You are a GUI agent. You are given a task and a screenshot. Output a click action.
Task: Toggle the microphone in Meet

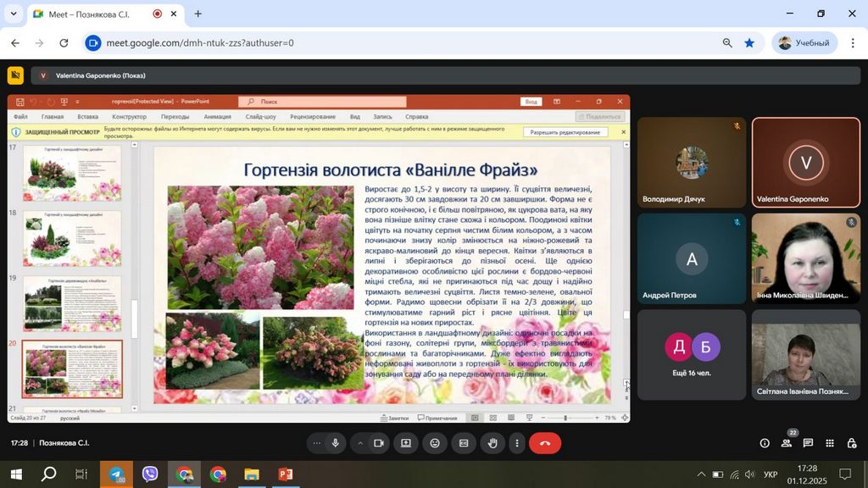pyautogui.click(x=336, y=443)
